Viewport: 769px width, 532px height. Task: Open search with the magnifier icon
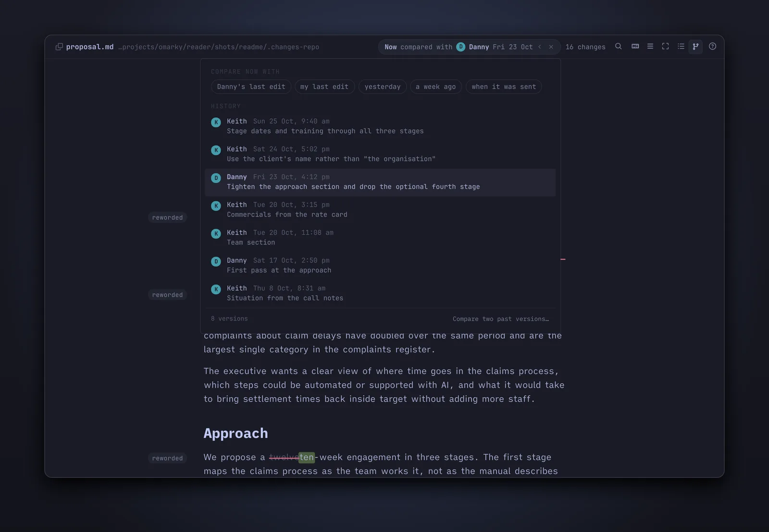(619, 47)
